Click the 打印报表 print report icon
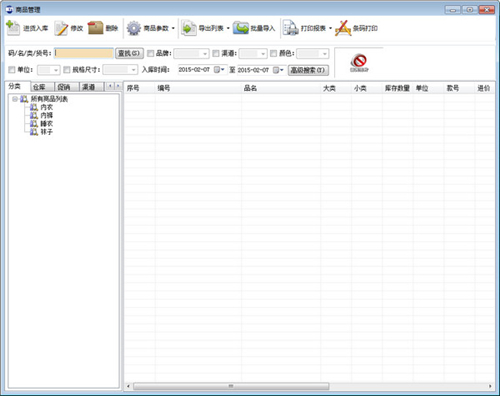The width and height of the screenshot is (500, 396). [x=290, y=28]
